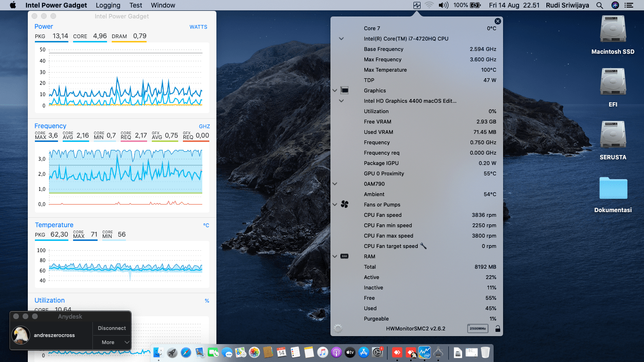Select the Dokumentasi desktop folder
The width and height of the screenshot is (644, 362).
tap(613, 194)
